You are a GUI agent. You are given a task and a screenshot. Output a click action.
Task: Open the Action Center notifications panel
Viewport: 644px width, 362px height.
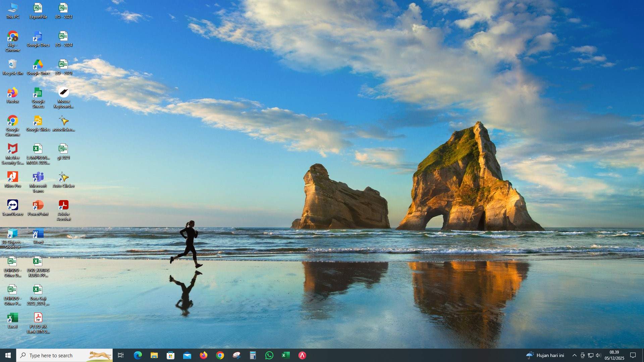tap(633, 355)
